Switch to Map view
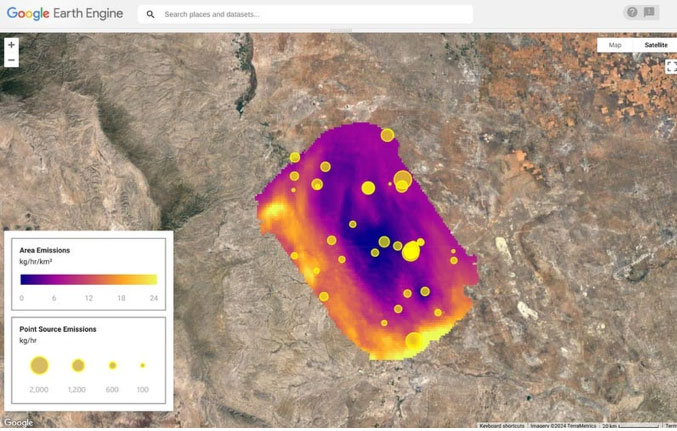The width and height of the screenshot is (677, 431). [615, 45]
